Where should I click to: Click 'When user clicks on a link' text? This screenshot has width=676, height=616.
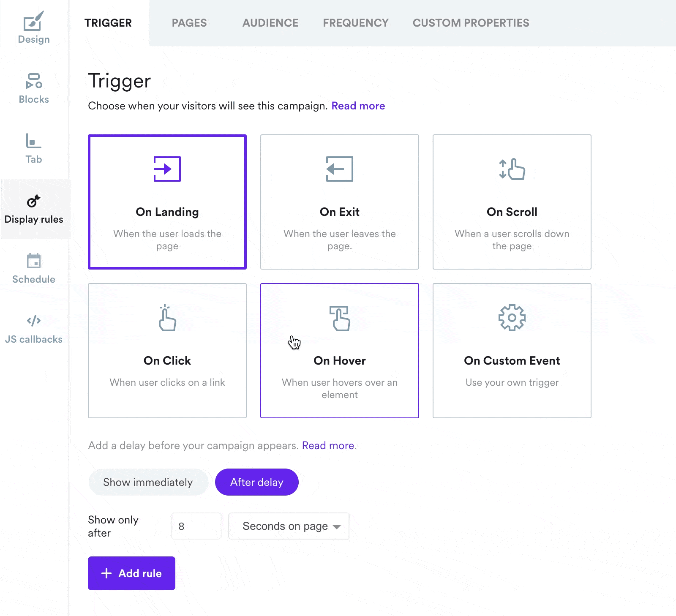pos(167,383)
